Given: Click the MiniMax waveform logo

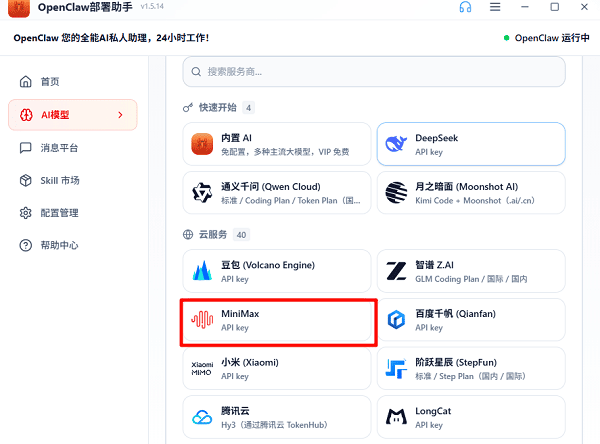Looking at the screenshot, I should point(202,320).
